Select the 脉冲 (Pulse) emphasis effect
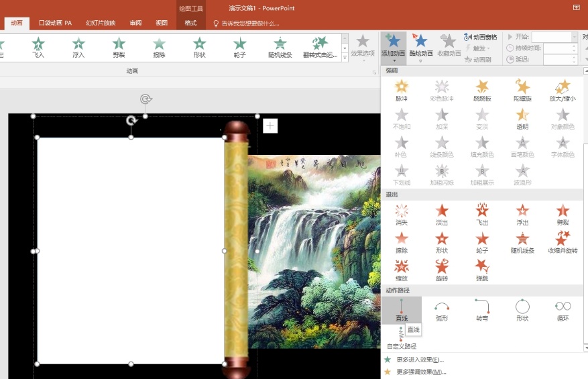This screenshot has width=588, height=379. (401, 91)
